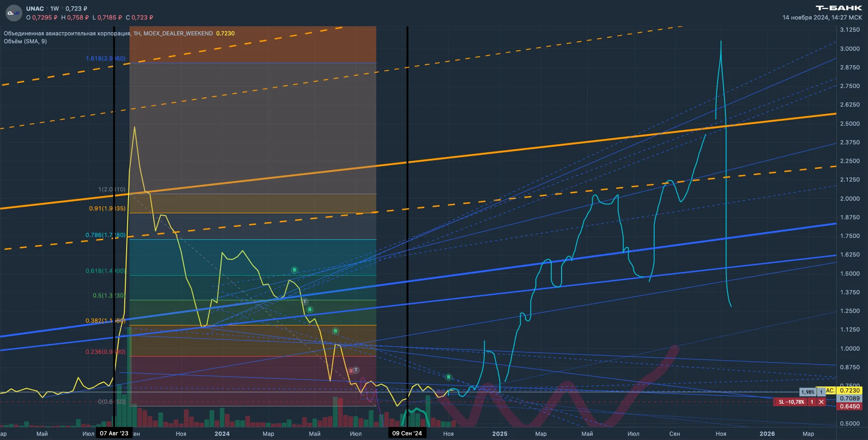
Task: Open the UNAC ticker symbol selector
Action: coord(35,8)
